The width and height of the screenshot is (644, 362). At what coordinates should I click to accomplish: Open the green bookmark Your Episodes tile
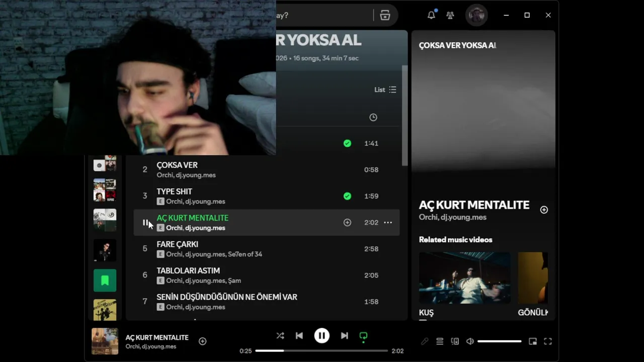(105, 280)
